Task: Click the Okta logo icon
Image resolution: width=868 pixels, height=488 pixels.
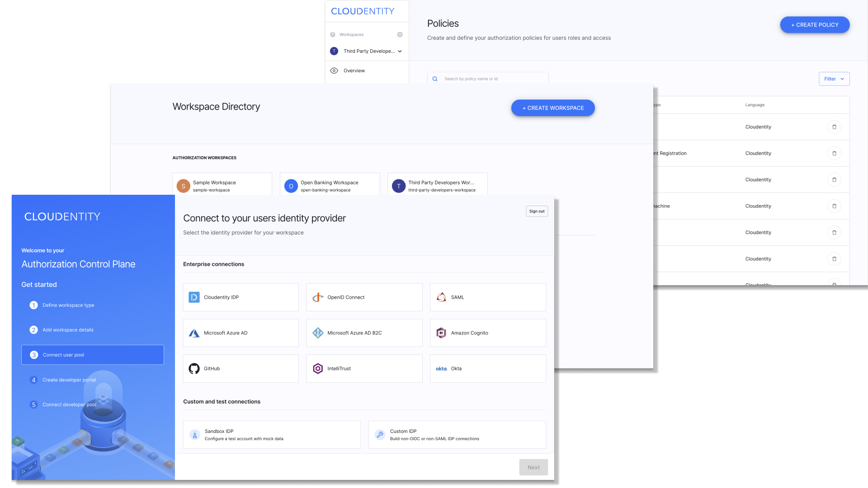Action: coord(441,369)
